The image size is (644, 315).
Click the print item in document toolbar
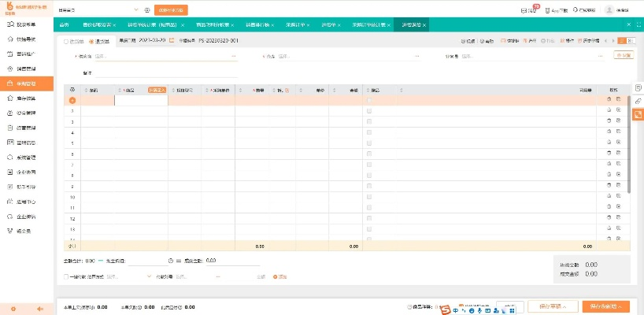click(x=548, y=41)
